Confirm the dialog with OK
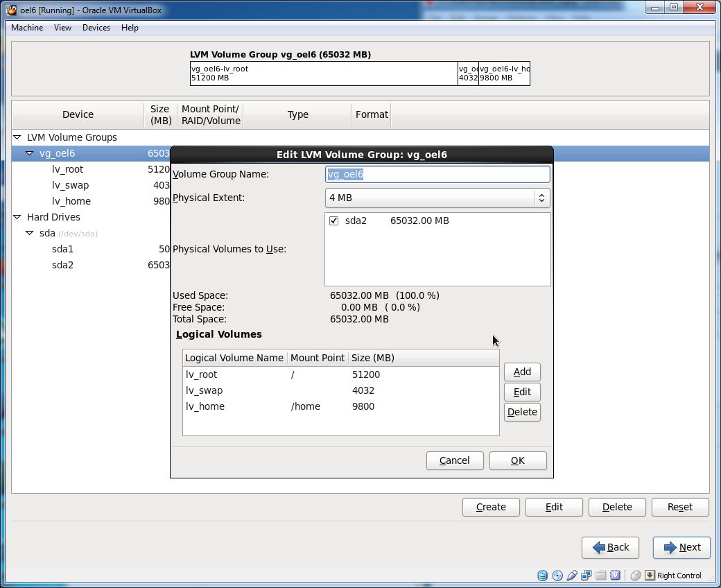 coord(518,460)
